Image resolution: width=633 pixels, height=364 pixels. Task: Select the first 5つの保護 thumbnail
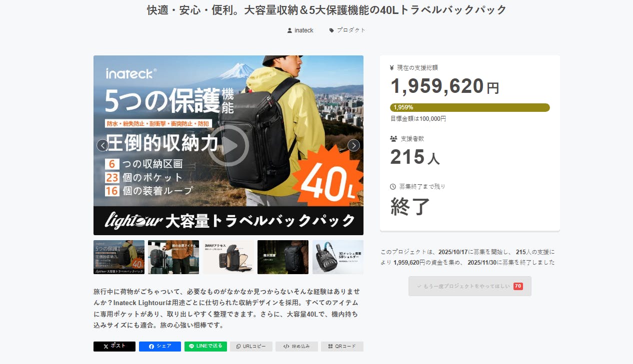(119, 257)
